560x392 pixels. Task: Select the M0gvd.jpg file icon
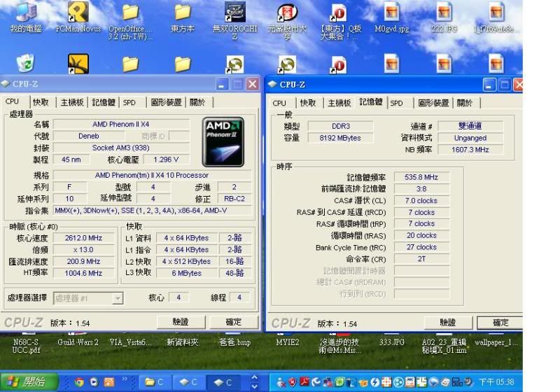point(391,13)
